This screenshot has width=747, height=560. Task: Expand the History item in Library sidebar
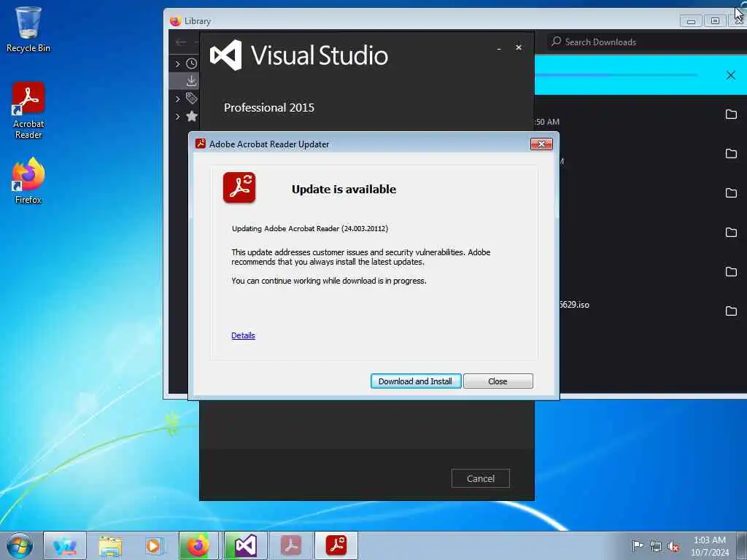pos(177,64)
